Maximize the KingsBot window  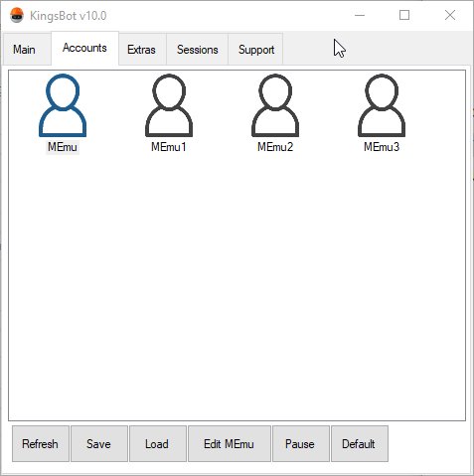(404, 15)
